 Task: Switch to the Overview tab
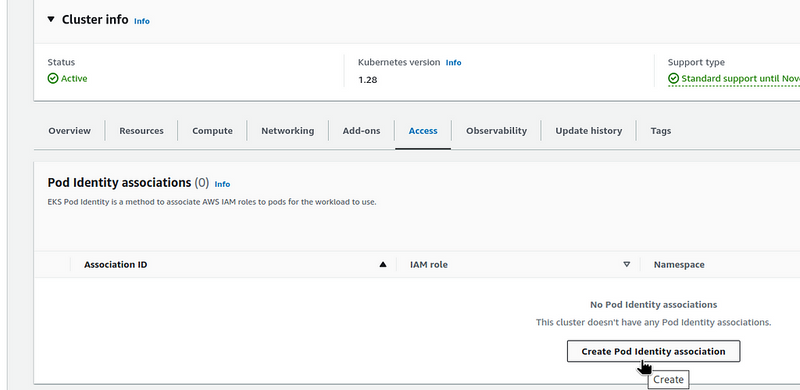tap(69, 131)
